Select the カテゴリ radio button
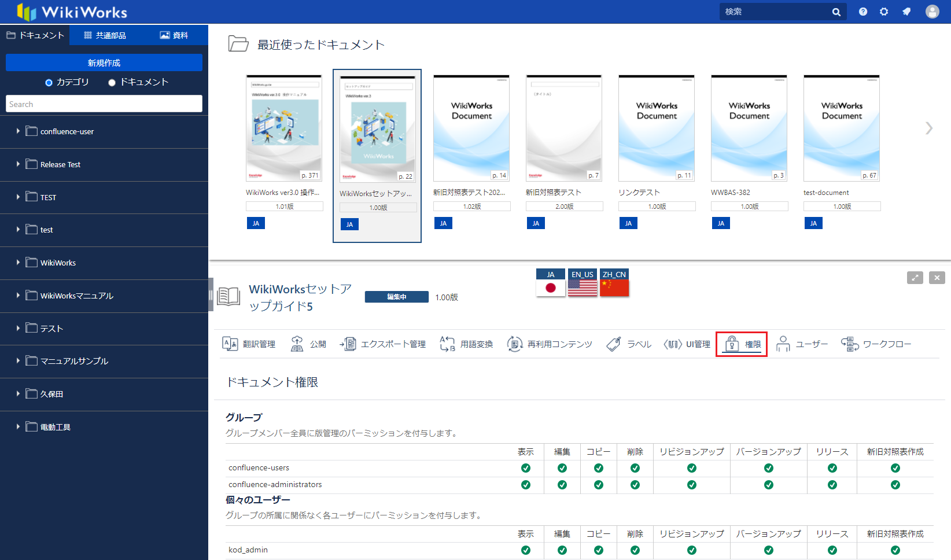Viewport: 951px width, 560px height. 49,83
